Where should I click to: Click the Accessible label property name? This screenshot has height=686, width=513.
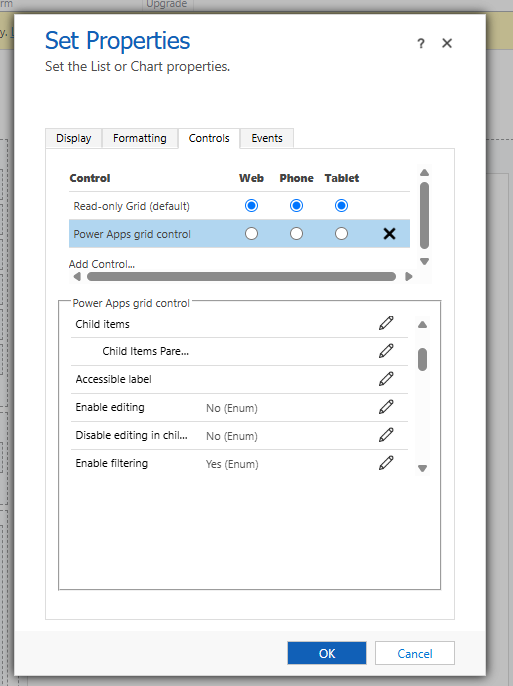[x=113, y=379]
